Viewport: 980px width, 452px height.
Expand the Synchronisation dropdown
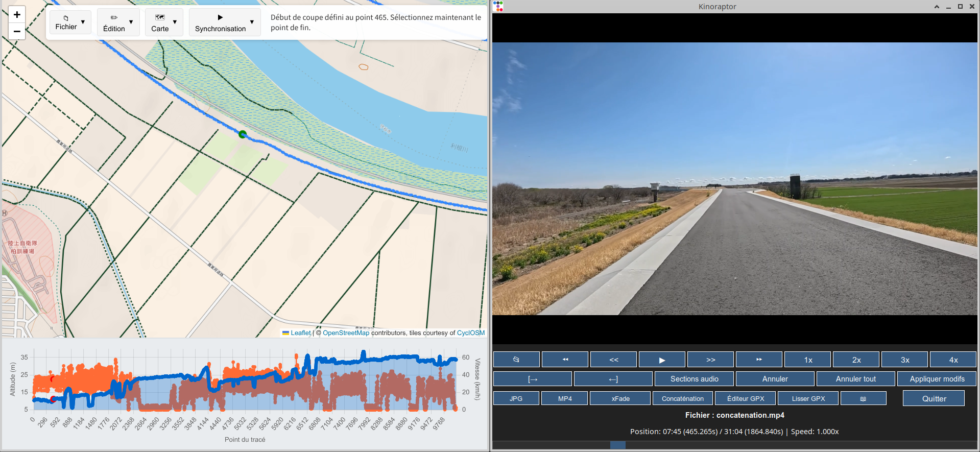coord(224,22)
